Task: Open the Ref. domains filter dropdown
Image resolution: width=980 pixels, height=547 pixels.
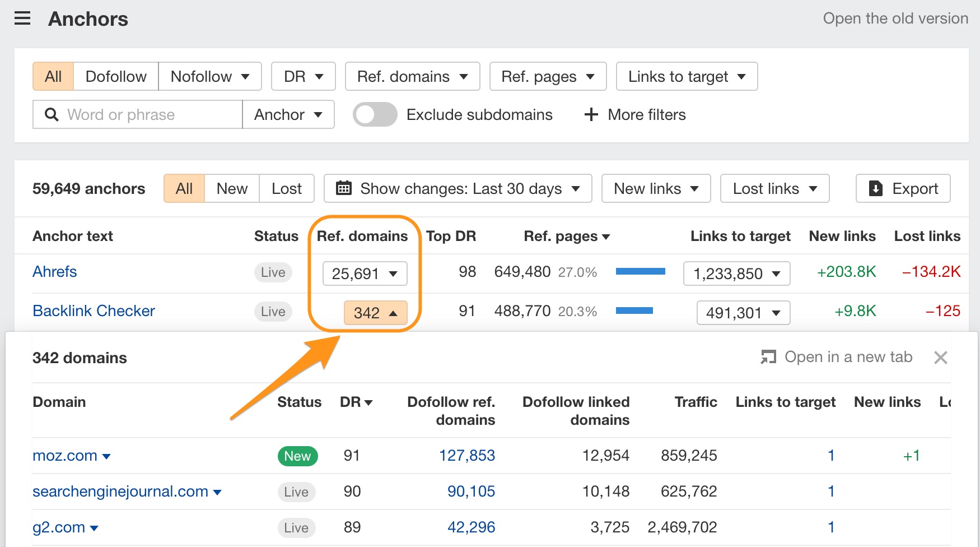Action: coord(412,76)
